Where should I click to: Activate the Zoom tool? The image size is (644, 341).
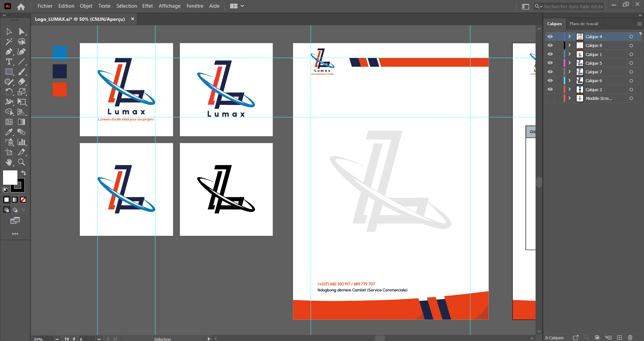[21, 162]
